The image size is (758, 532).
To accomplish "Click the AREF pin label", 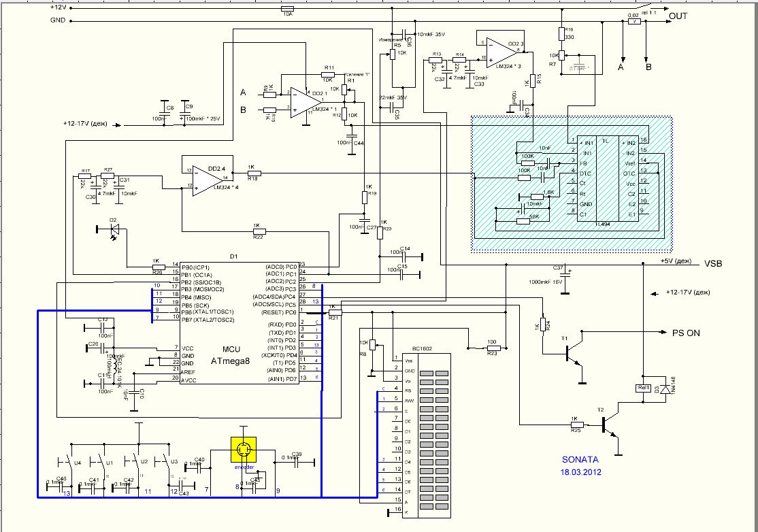I will (x=188, y=372).
